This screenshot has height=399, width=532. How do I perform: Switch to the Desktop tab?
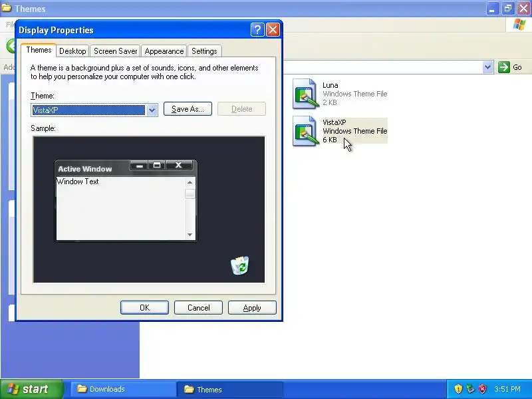click(x=72, y=51)
